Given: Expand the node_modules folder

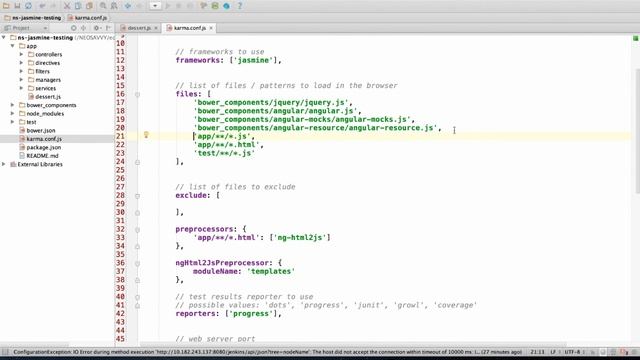Looking at the screenshot, I should tap(13, 113).
